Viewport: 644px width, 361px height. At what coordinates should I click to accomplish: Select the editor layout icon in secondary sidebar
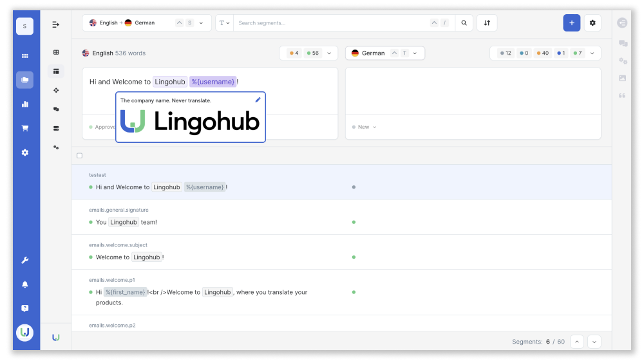point(56,71)
